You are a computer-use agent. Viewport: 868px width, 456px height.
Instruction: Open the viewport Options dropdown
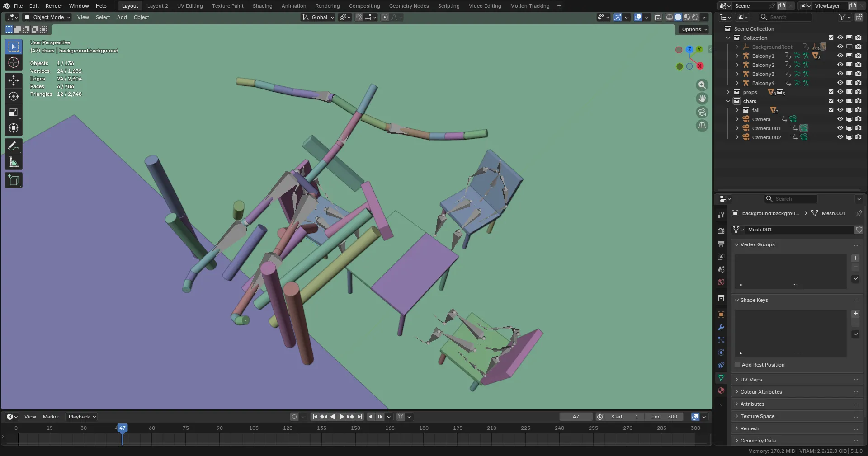coord(694,29)
